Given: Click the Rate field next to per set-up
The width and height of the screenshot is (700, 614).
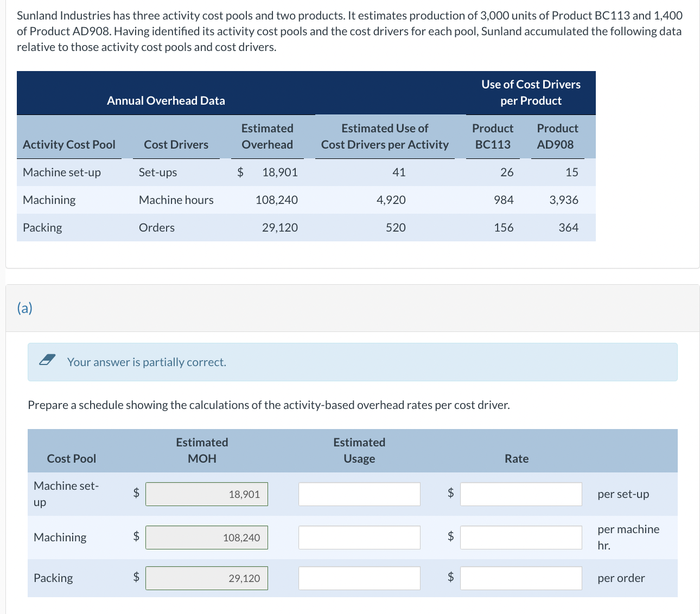Looking at the screenshot, I should [x=520, y=494].
